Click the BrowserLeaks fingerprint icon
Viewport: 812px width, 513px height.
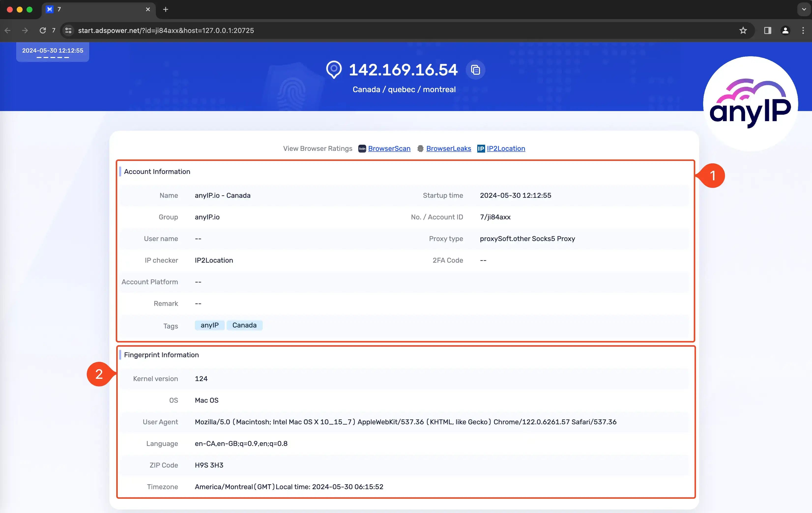[x=420, y=149]
